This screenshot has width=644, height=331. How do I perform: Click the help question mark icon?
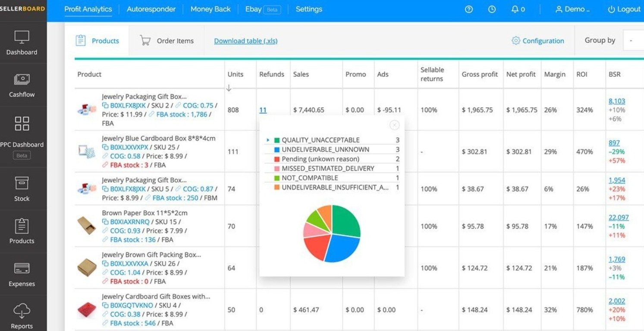coord(469,9)
